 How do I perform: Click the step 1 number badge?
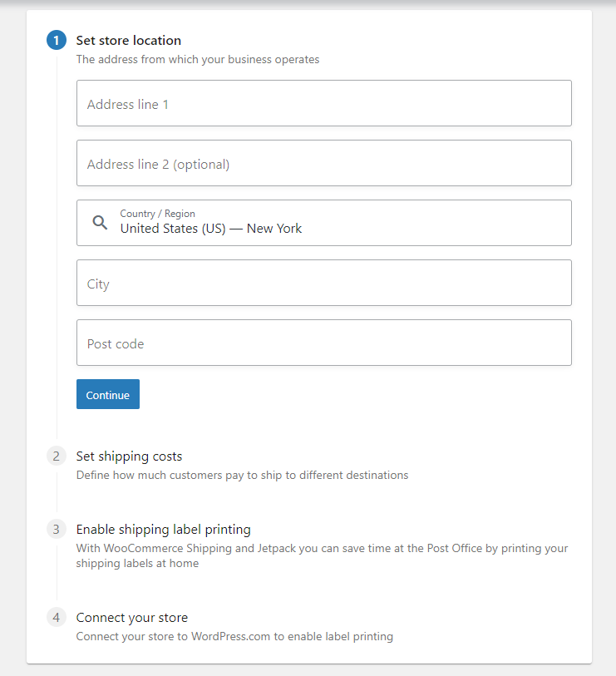point(57,40)
